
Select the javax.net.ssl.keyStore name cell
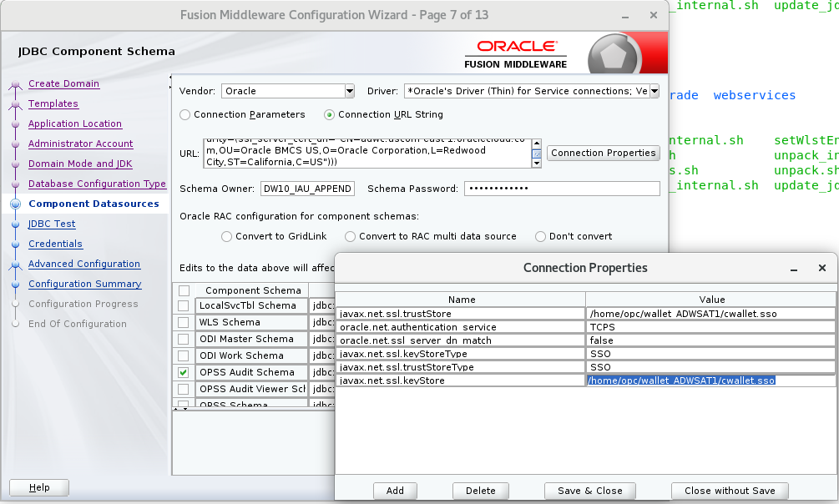(x=461, y=381)
